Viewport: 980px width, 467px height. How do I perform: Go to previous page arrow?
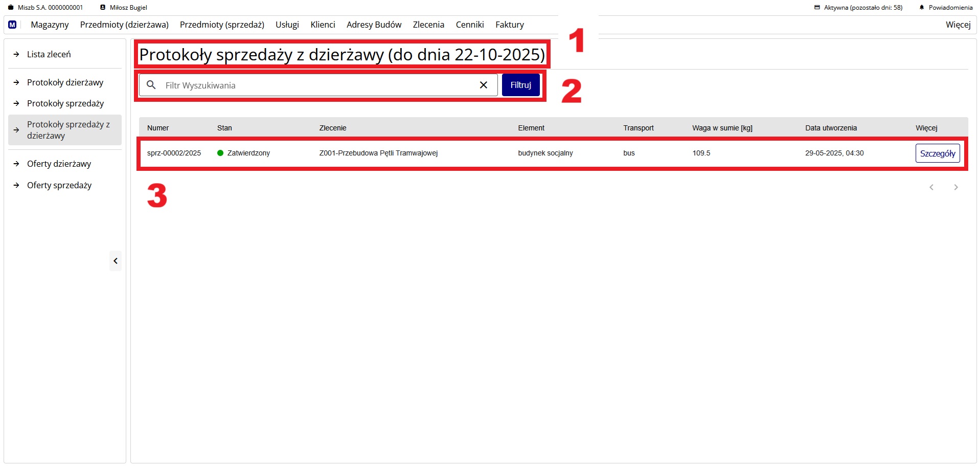(931, 187)
